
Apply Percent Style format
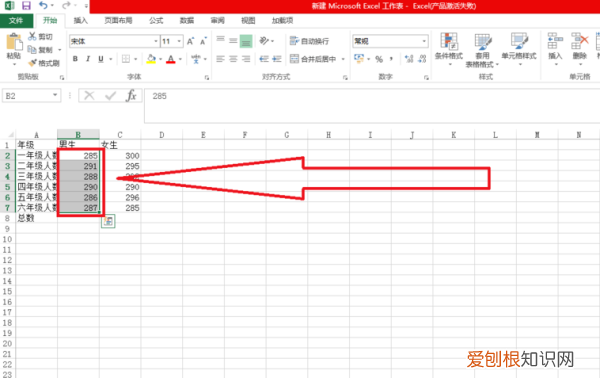click(379, 59)
